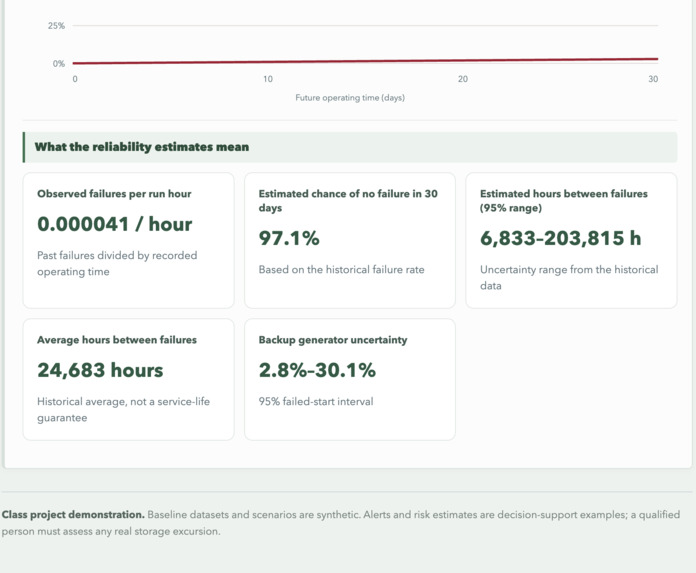696x573 pixels.
Task: Select 'Estimated hours between failures (95% range)' label
Action: click(x=564, y=201)
